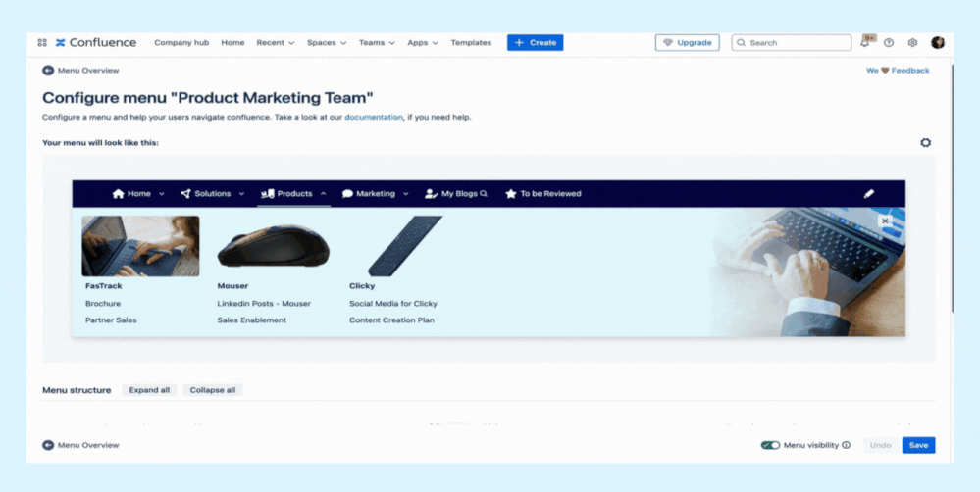Open Linkedin Posts - Mouser

pos(264,304)
